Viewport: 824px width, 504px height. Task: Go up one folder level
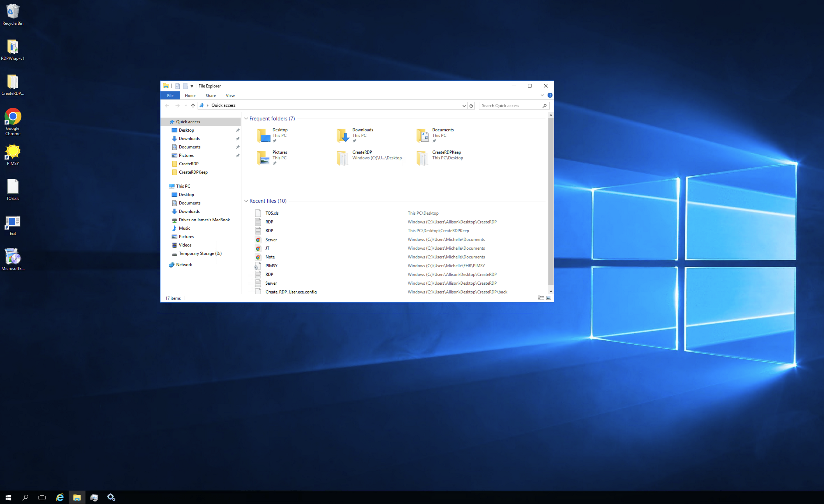(193, 106)
